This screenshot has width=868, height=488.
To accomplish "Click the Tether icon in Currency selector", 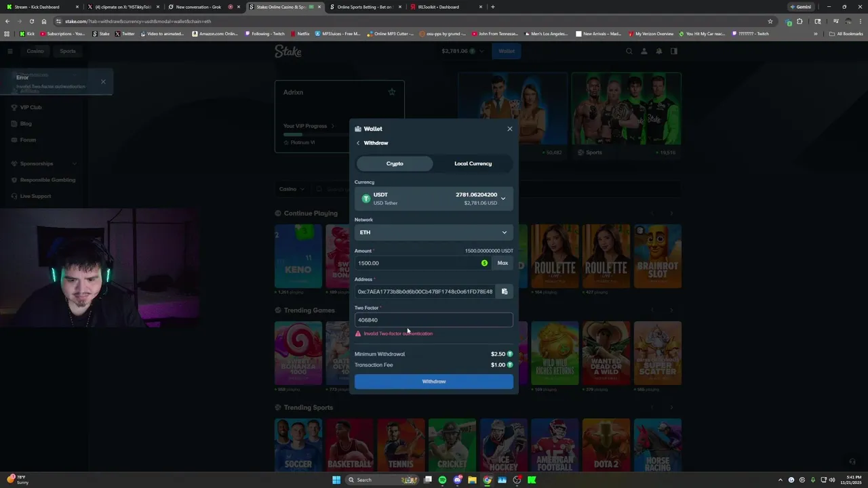I will [x=366, y=199].
